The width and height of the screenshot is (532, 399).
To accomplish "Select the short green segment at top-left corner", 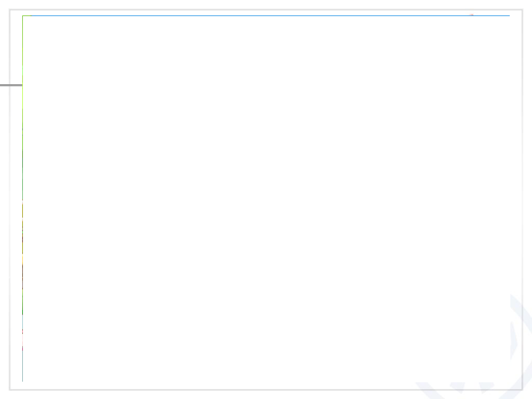I will pyautogui.click(x=27, y=15).
